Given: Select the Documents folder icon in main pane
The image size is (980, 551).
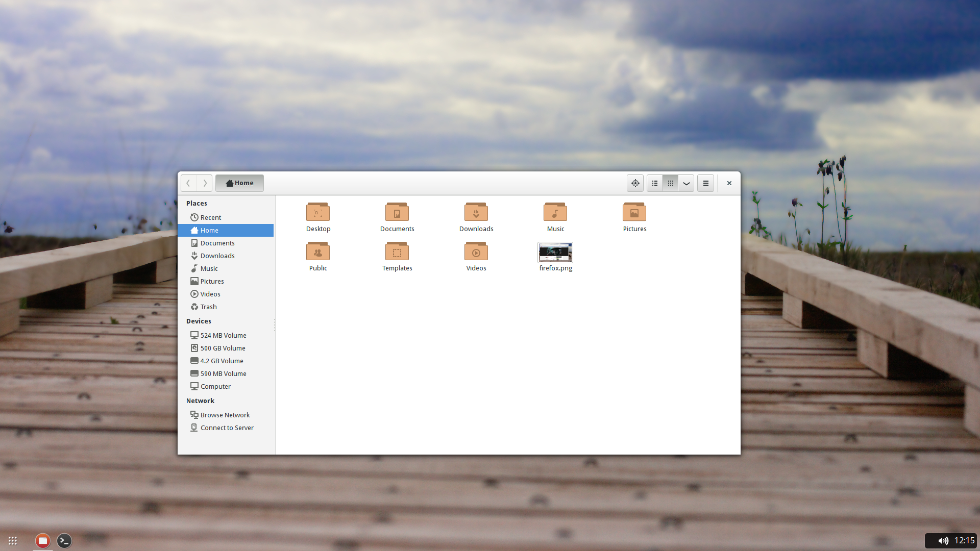Looking at the screenshot, I should pyautogui.click(x=397, y=212).
